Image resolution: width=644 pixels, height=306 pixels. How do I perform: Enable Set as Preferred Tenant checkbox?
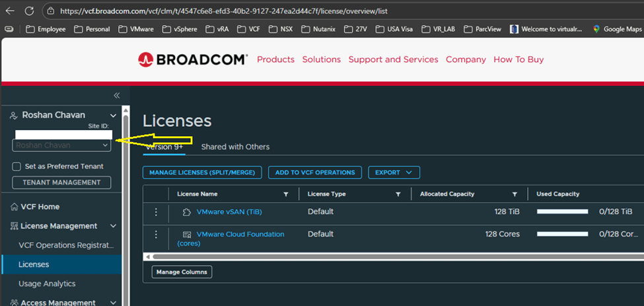(17, 167)
